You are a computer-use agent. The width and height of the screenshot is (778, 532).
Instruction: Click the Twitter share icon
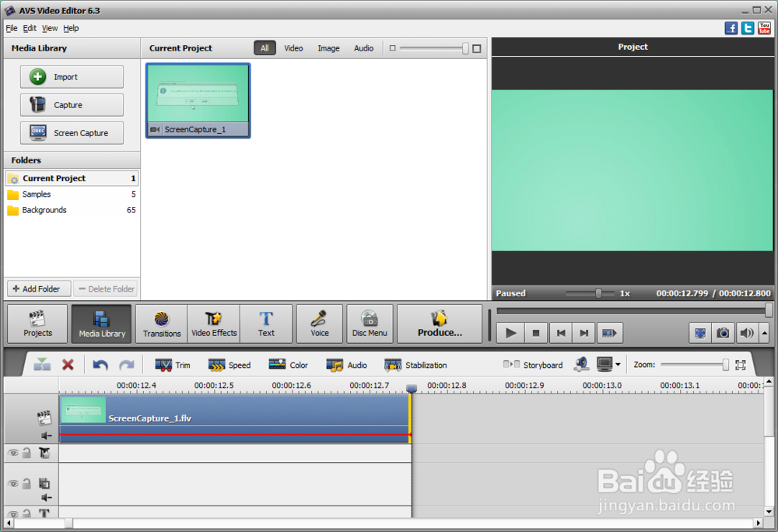[748, 28]
